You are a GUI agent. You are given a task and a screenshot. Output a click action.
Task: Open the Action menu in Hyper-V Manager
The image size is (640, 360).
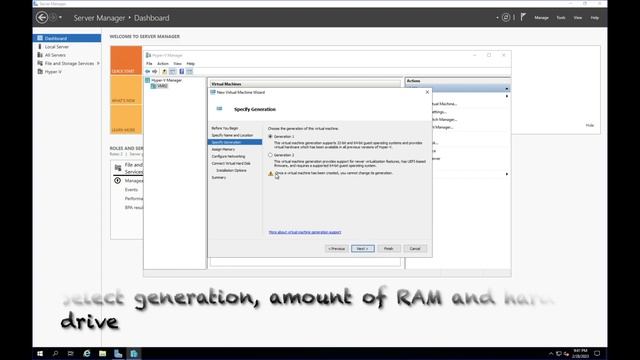pyautogui.click(x=162, y=64)
